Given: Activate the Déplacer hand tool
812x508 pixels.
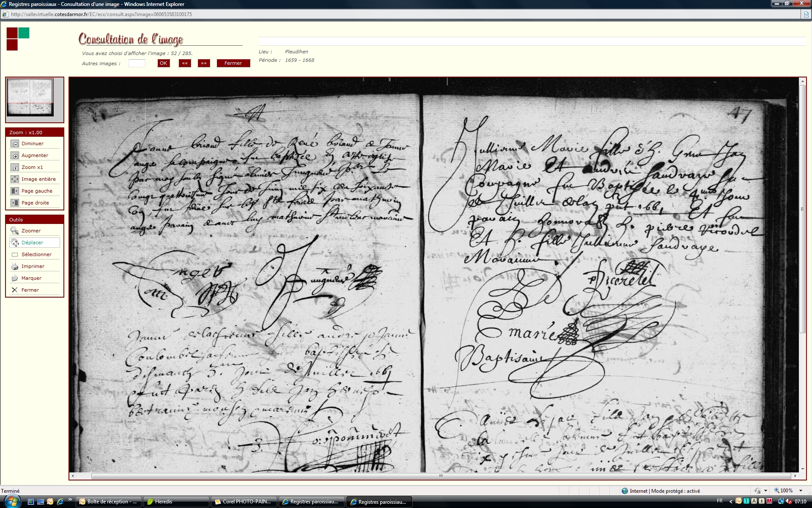Looking at the screenshot, I should (15, 243).
